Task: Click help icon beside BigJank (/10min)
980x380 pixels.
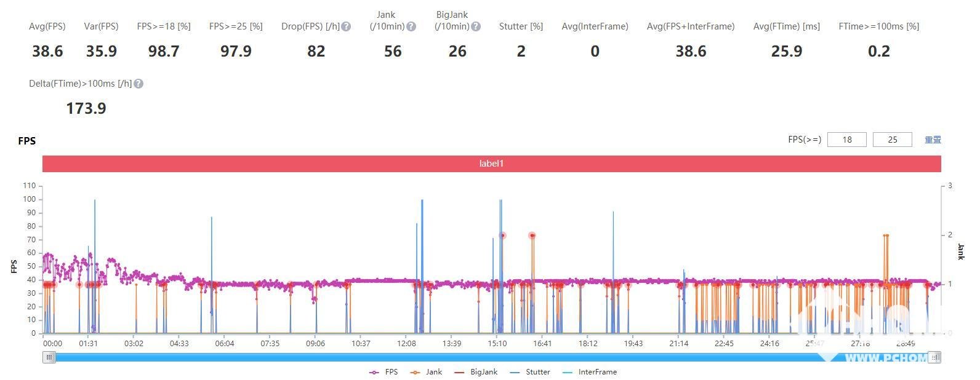Action: (x=476, y=26)
